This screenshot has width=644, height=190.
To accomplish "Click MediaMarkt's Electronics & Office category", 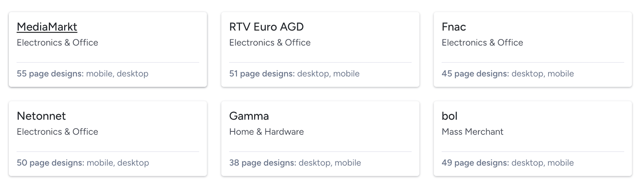I will (x=57, y=42).
